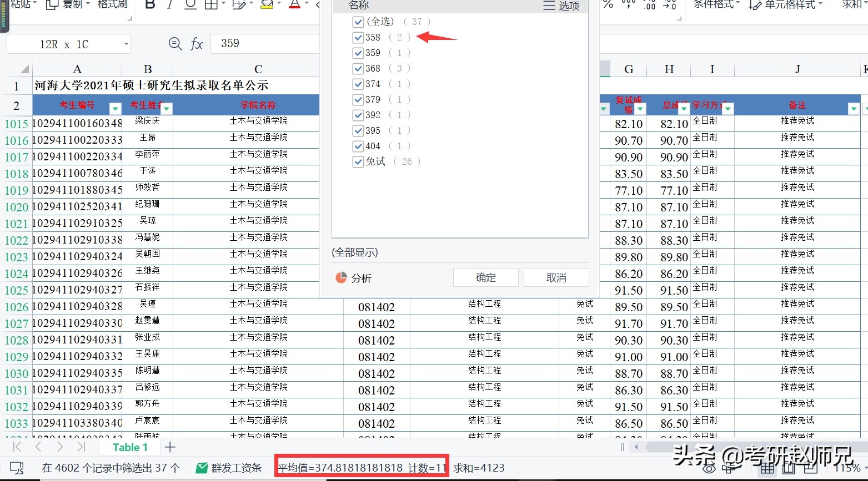Apply percent number style
Screen dimensions: 868x481
click(x=608, y=4)
